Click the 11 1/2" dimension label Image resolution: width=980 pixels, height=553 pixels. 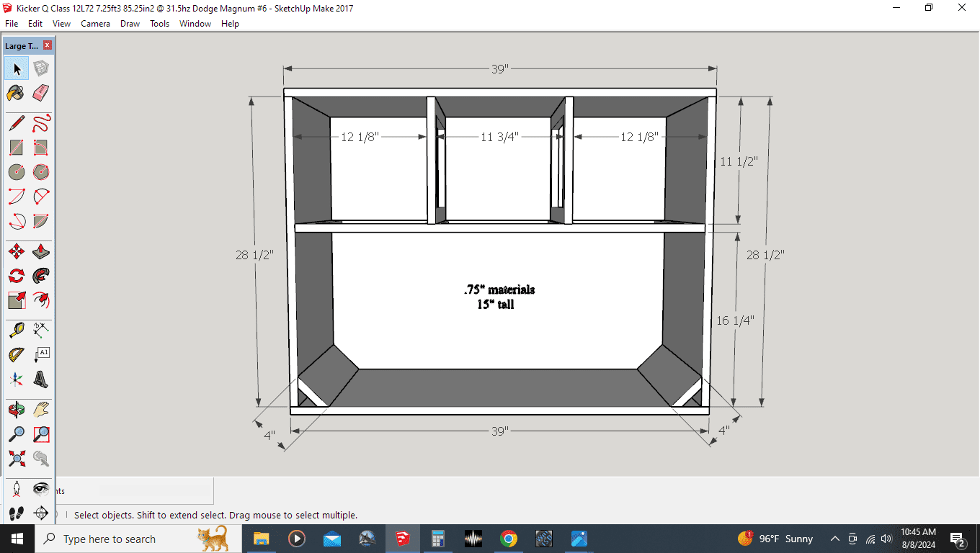[x=739, y=162]
